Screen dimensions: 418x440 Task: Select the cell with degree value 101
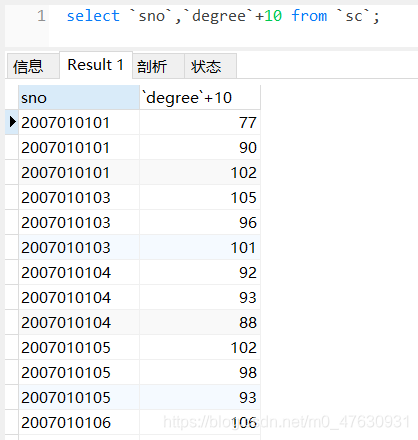point(200,247)
